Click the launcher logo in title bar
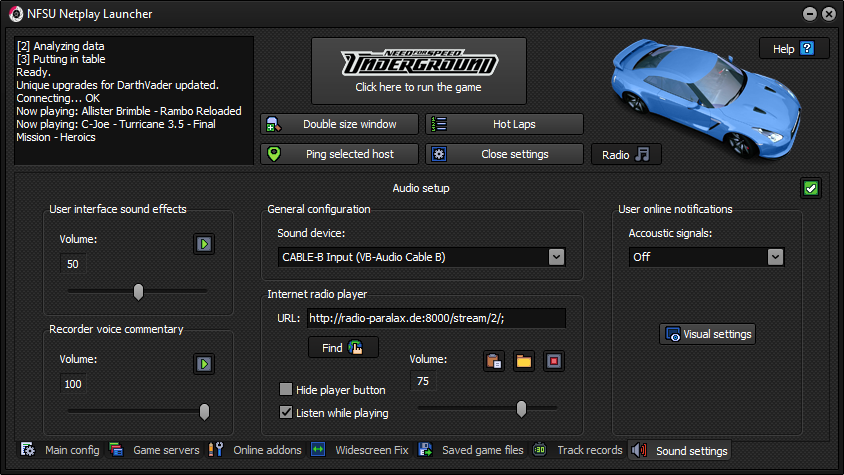Image resolution: width=844 pixels, height=475 pixels. tap(16, 14)
